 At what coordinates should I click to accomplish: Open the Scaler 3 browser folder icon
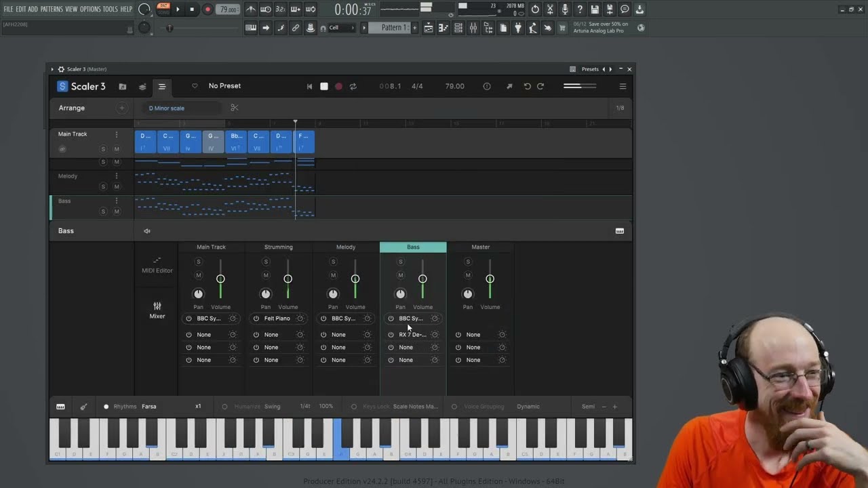pos(123,87)
